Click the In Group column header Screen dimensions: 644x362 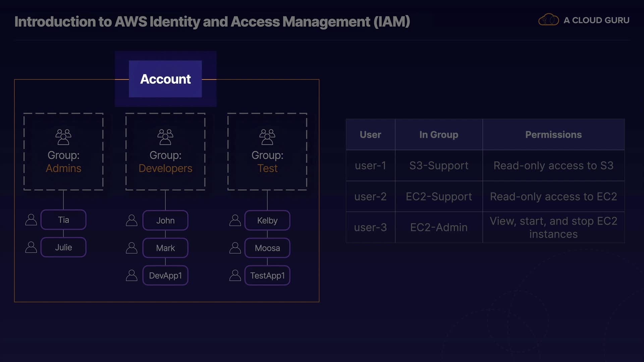tap(439, 134)
